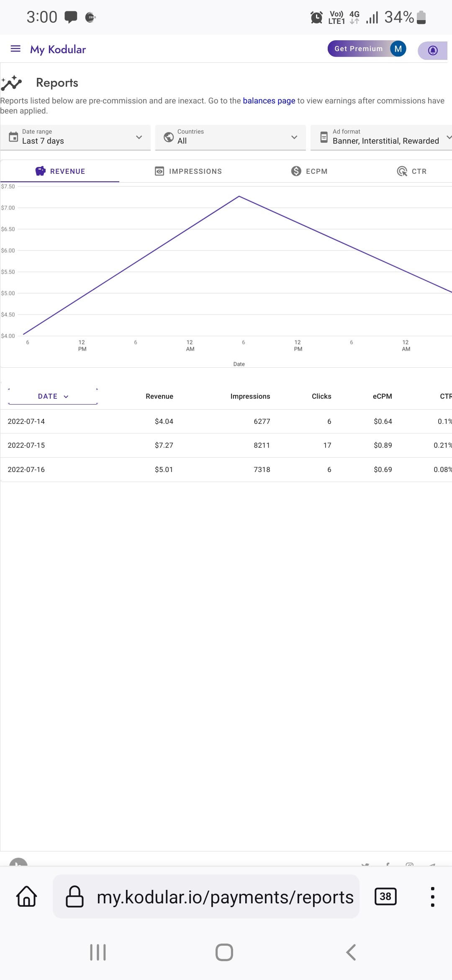Screen dimensions: 452x980
Task: Open the Date range dropdown
Action: [75, 137]
